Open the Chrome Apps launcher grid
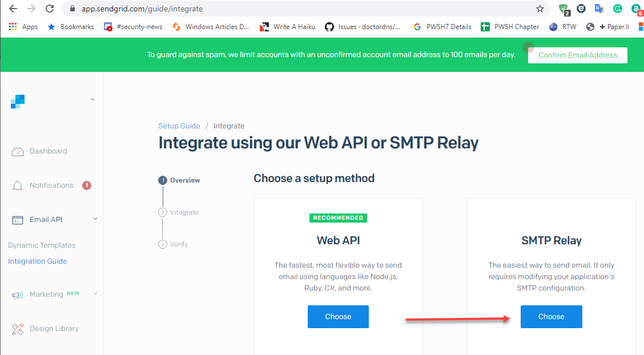Viewport: 644px width, 355px height. (13, 26)
